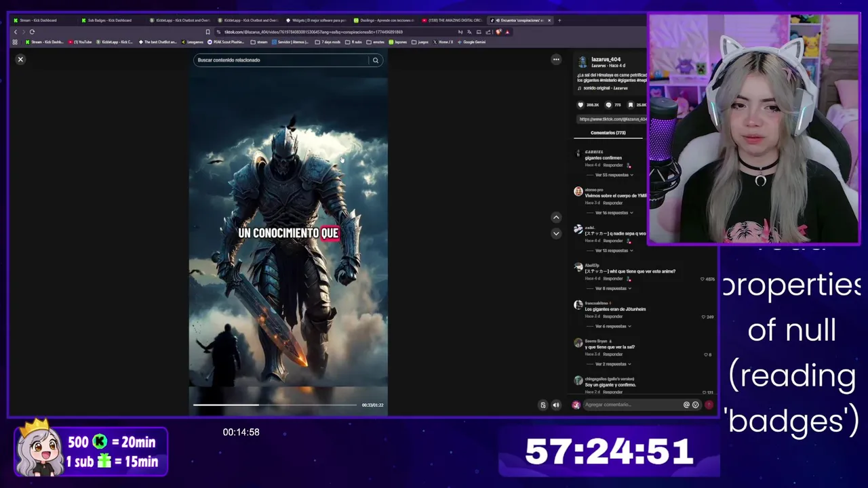868x488 pixels.
Task: Expand 'Ver 2 respuestas' replies
Action: 613,364
